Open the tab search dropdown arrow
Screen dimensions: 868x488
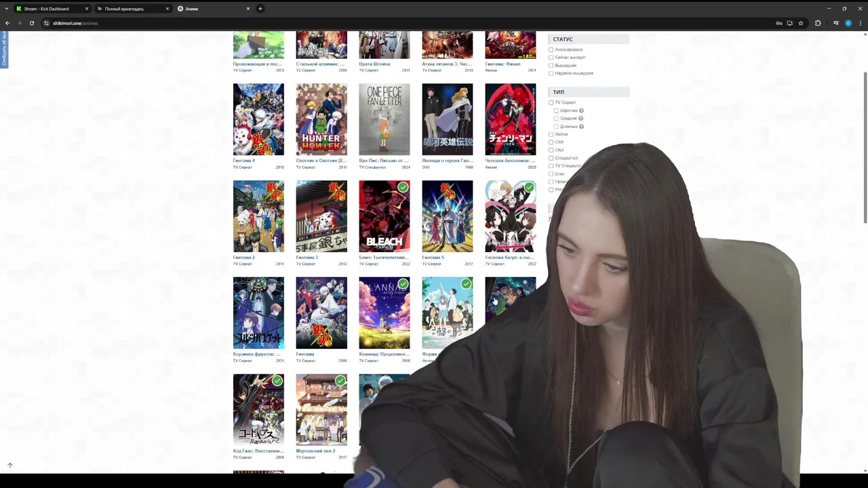[7, 9]
